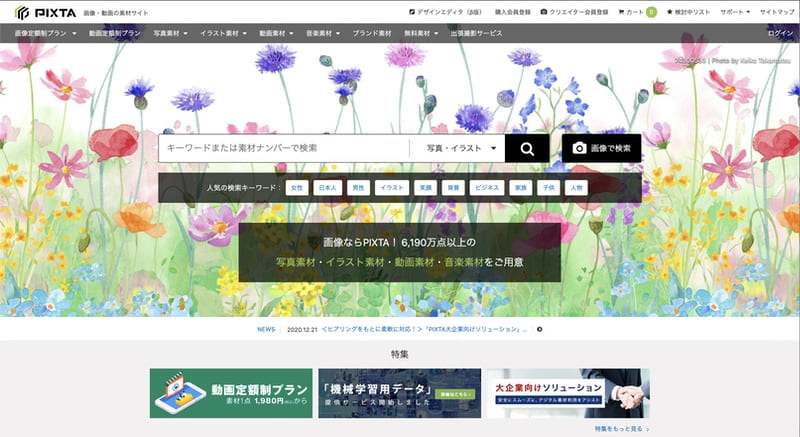Expand 動画素材 navigation dropdown
Image resolution: width=800 pixels, height=437 pixels.
click(276, 33)
